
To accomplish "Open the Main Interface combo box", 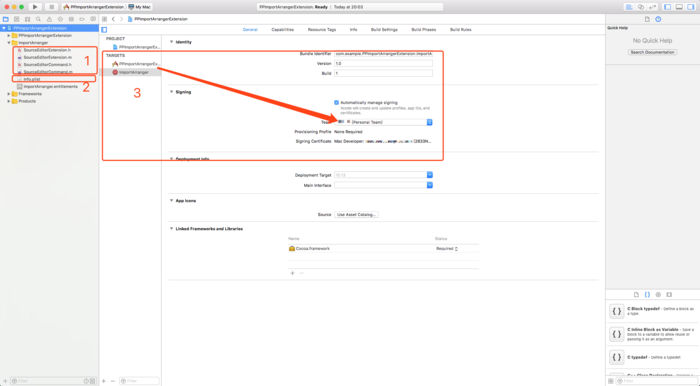I will click(383, 185).
